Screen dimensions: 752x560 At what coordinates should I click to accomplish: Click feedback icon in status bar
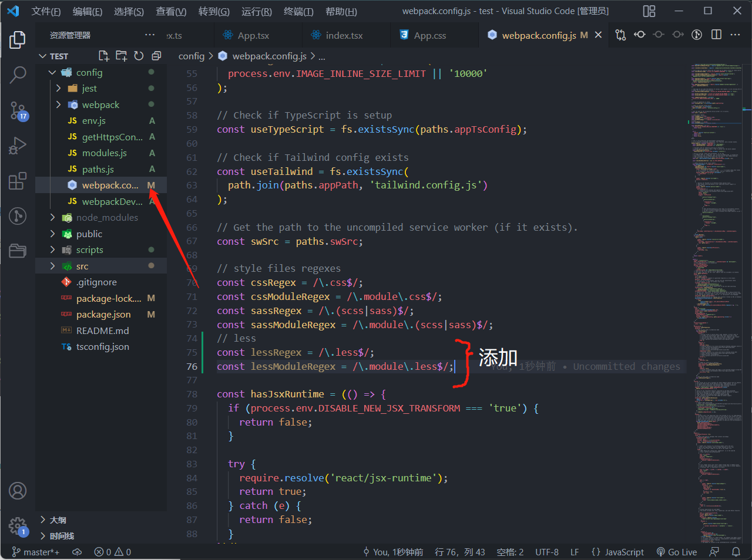[x=714, y=552]
